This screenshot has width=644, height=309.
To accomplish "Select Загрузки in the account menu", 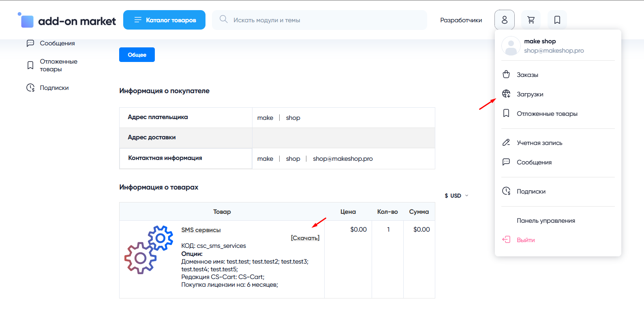I will point(530,94).
